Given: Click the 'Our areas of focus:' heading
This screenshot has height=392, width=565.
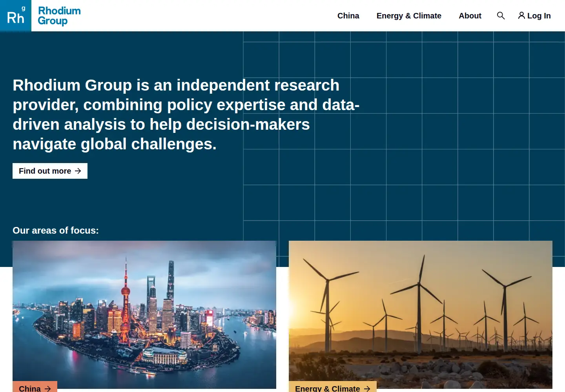Looking at the screenshot, I should coord(56,230).
